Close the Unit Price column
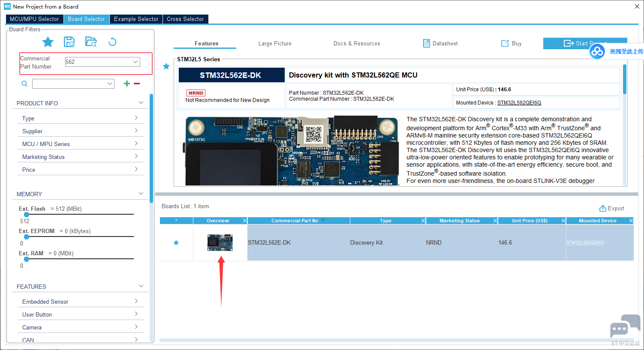This screenshot has width=644, height=350. coord(563,221)
